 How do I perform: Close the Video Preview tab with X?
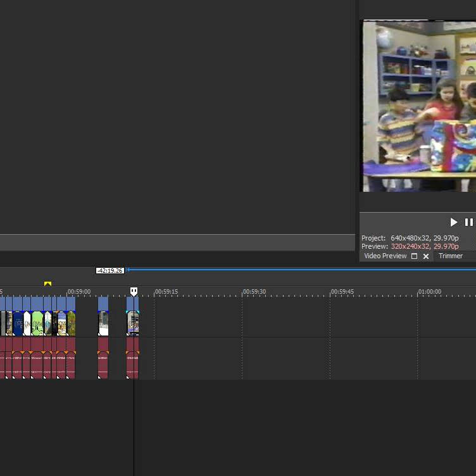point(426,256)
